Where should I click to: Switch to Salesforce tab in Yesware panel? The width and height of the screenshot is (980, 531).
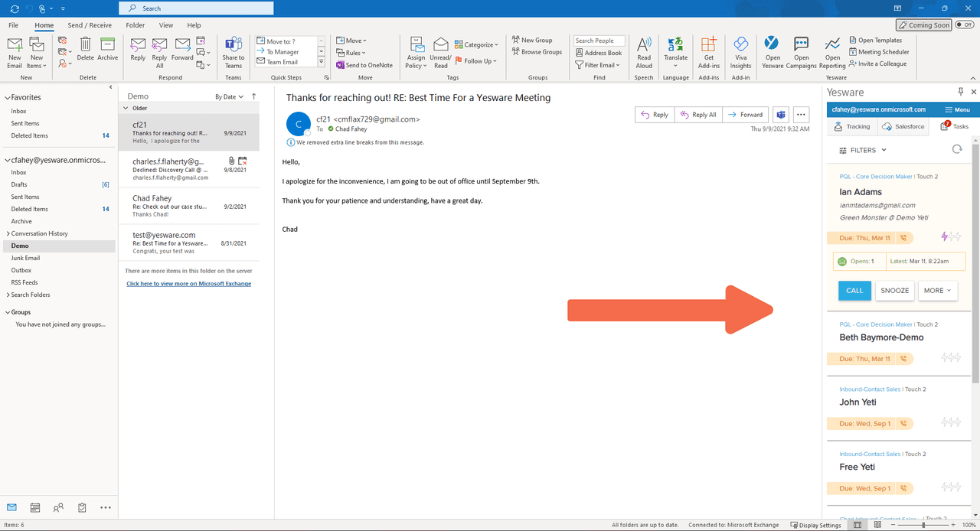click(903, 127)
